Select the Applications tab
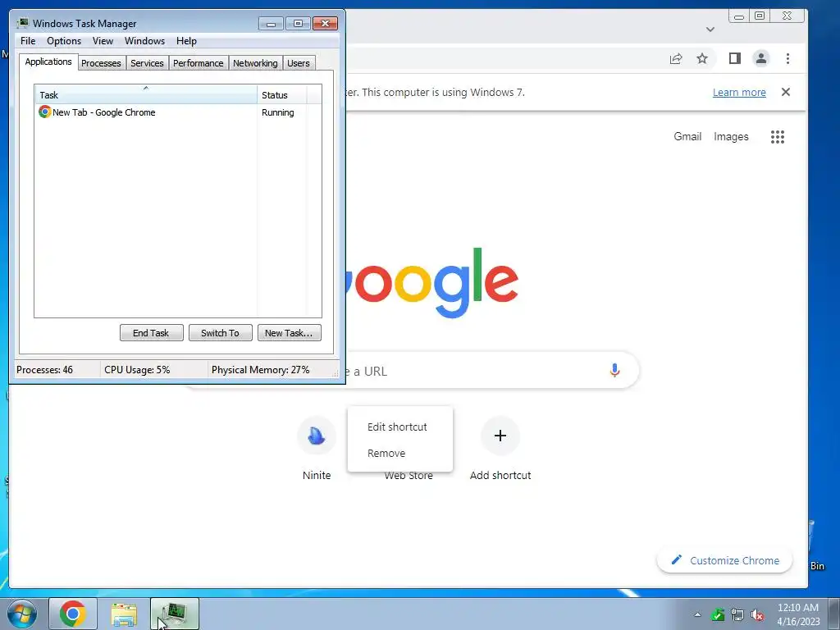 click(x=48, y=62)
